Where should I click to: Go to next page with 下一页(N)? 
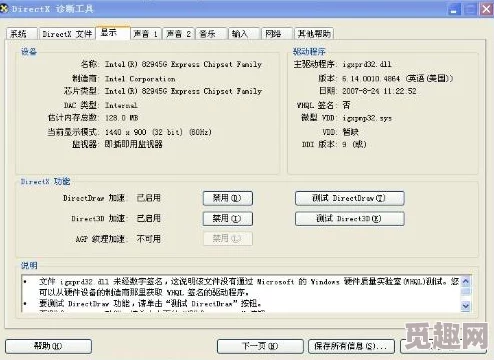(x=260, y=346)
